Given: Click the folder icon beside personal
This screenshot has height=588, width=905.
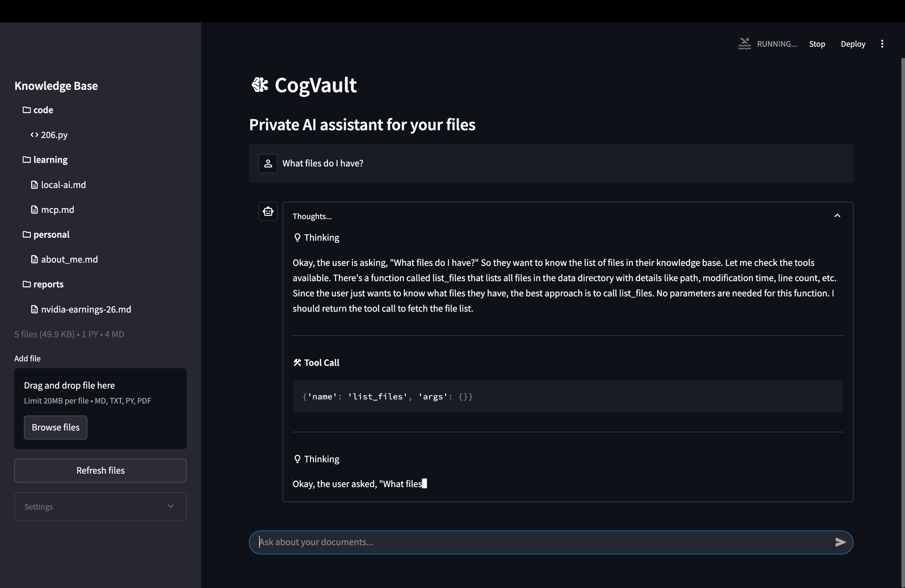Looking at the screenshot, I should (x=26, y=234).
